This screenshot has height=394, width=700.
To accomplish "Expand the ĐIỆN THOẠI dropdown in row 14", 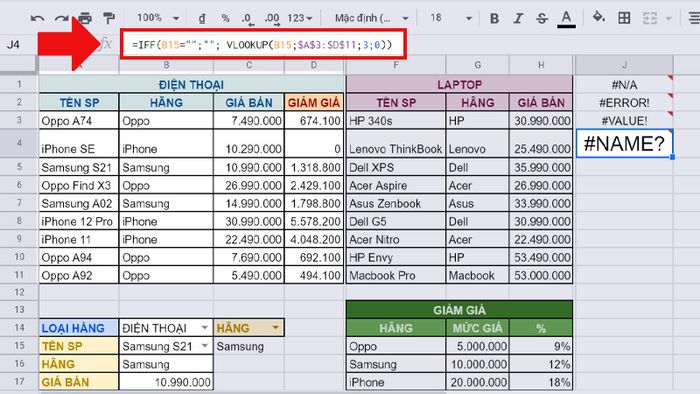I will (x=204, y=328).
